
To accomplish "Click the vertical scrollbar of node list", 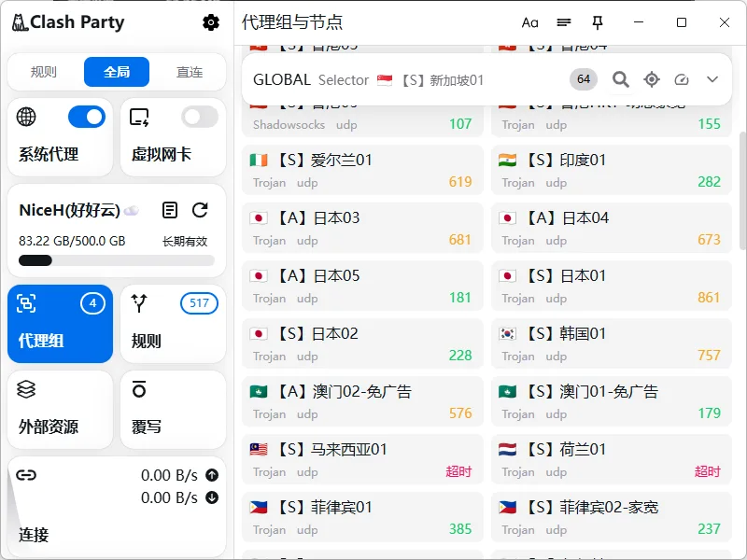I will 742,190.
